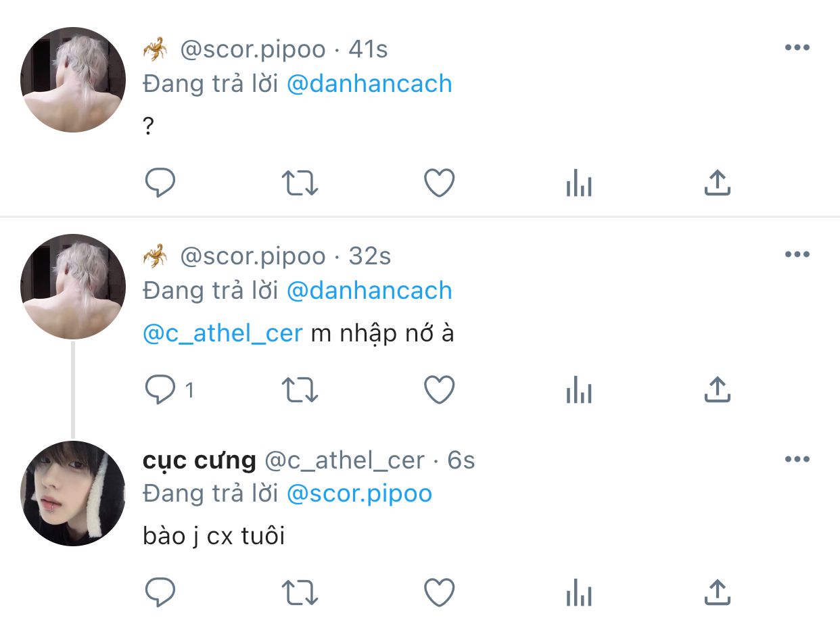Open more options for cục cưng's tweet
The height and width of the screenshot is (624, 840).
[x=797, y=460]
